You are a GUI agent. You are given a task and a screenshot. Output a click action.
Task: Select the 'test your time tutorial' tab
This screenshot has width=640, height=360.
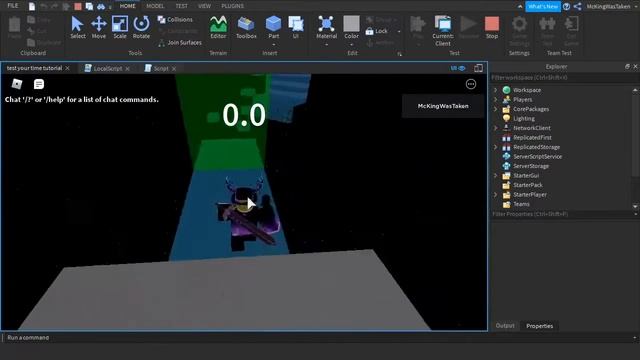(x=34, y=68)
